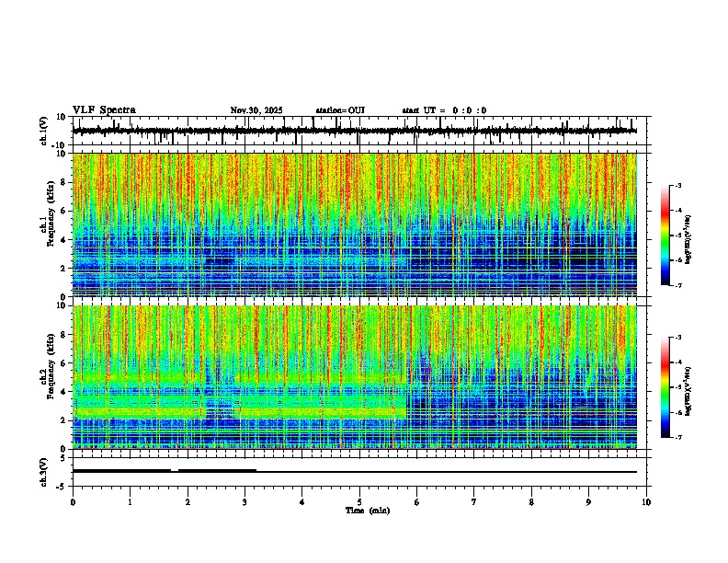Click the "5" tick on ch.3(V) axis
728x563 pixels.
click(64, 457)
